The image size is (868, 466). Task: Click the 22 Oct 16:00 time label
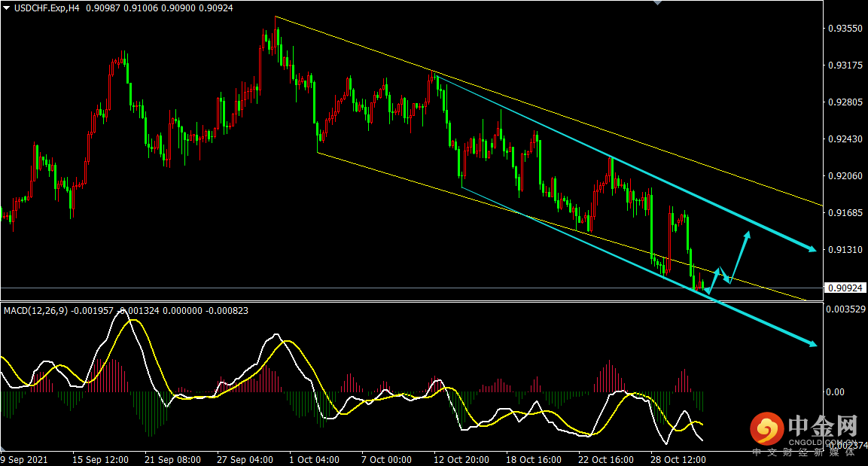tap(605, 460)
